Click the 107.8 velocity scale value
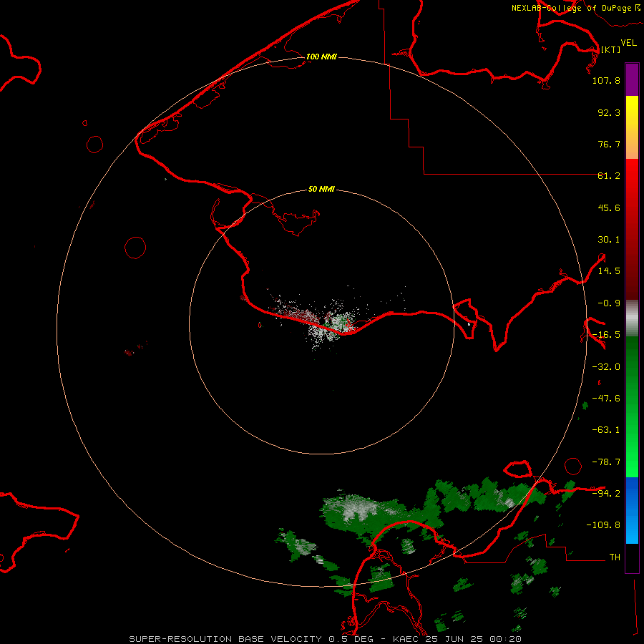 [x=606, y=80]
